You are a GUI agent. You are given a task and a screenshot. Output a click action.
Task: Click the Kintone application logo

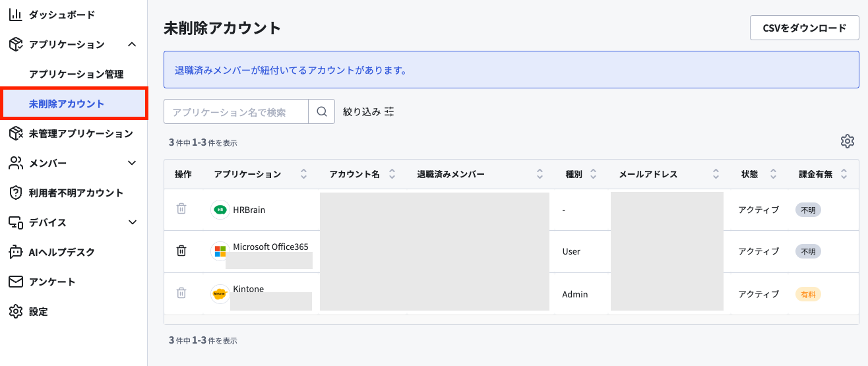pyautogui.click(x=220, y=293)
